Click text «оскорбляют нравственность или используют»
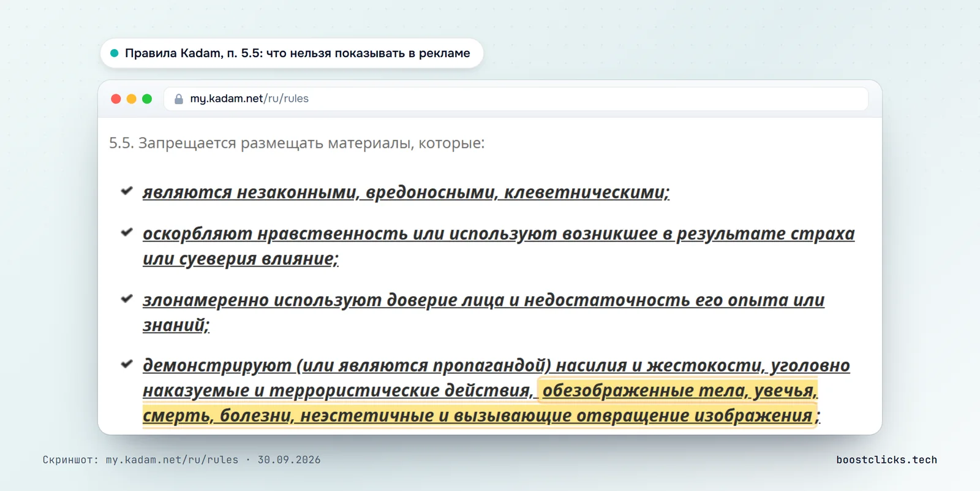 click(x=350, y=234)
